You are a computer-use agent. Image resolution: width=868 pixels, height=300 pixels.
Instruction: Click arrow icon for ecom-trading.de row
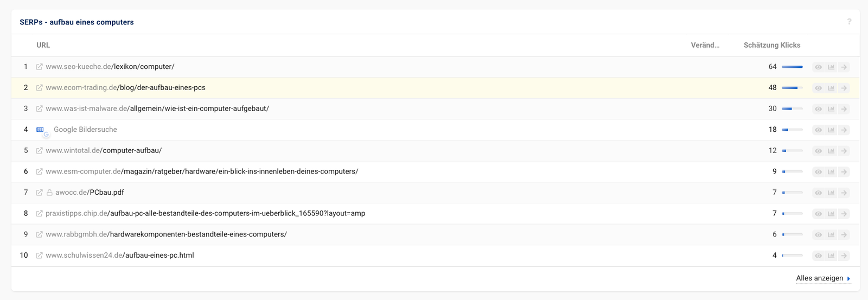(844, 88)
